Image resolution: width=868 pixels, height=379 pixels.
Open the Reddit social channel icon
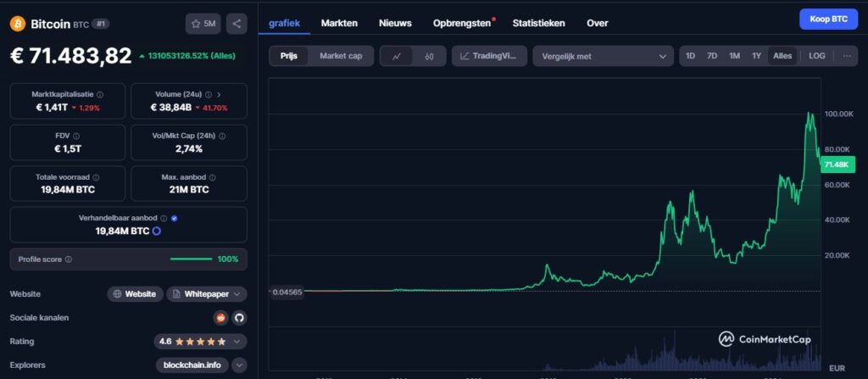(x=221, y=318)
